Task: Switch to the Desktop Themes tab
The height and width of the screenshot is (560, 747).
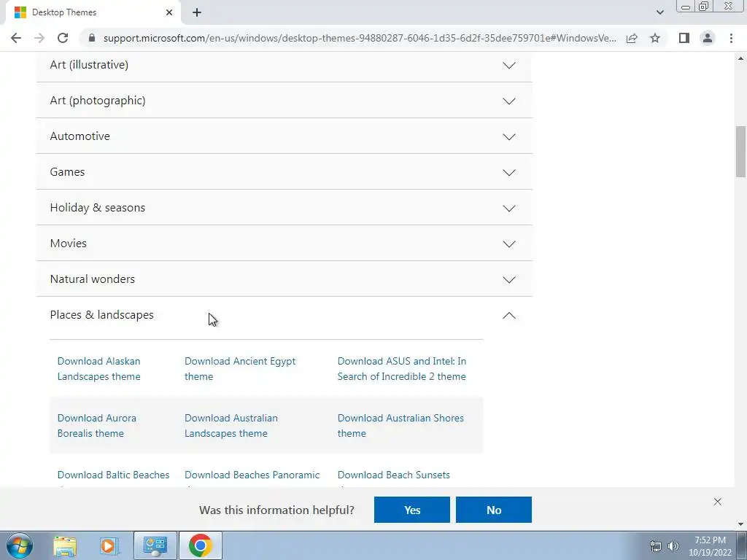Action: coord(93,13)
